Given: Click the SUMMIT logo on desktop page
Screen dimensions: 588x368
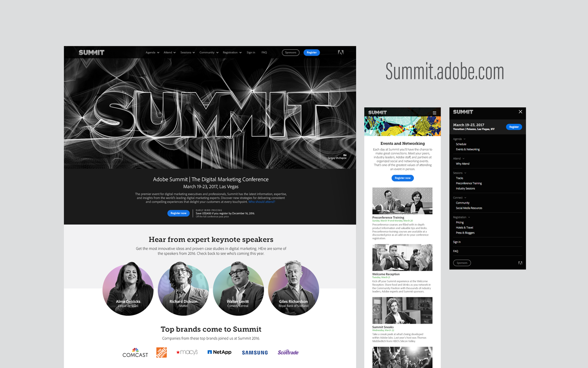Looking at the screenshot, I should coord(91,52).
